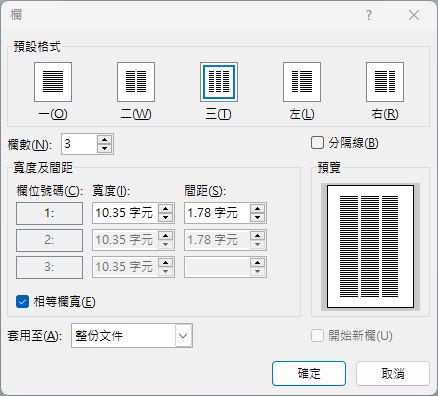Decrease column 1 width value

point(166,217)
